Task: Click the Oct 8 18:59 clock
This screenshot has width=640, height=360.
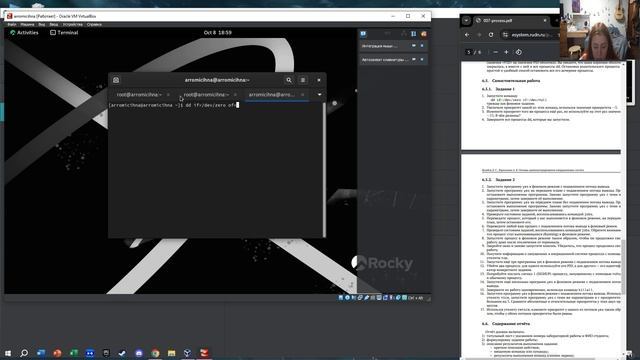Action: [x=218, y=33]
